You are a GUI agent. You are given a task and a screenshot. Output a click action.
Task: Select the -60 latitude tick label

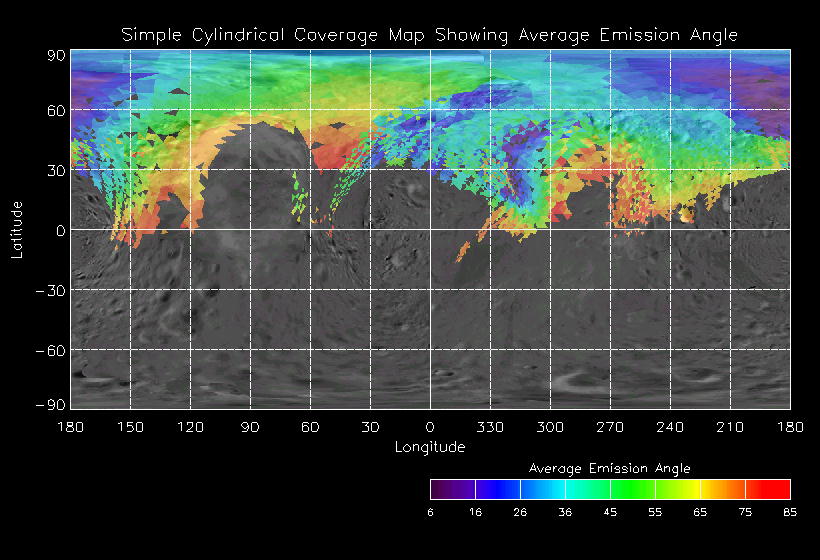[x=48, y=350]
